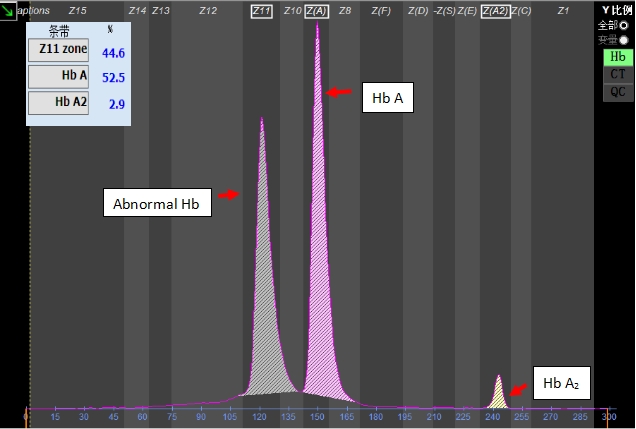Click the red arrow pointing to Hb A2 peak

click(x=516, y=391)
